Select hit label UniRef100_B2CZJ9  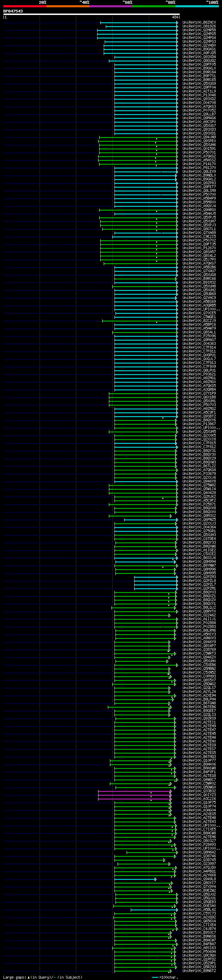tap(199, 321)
